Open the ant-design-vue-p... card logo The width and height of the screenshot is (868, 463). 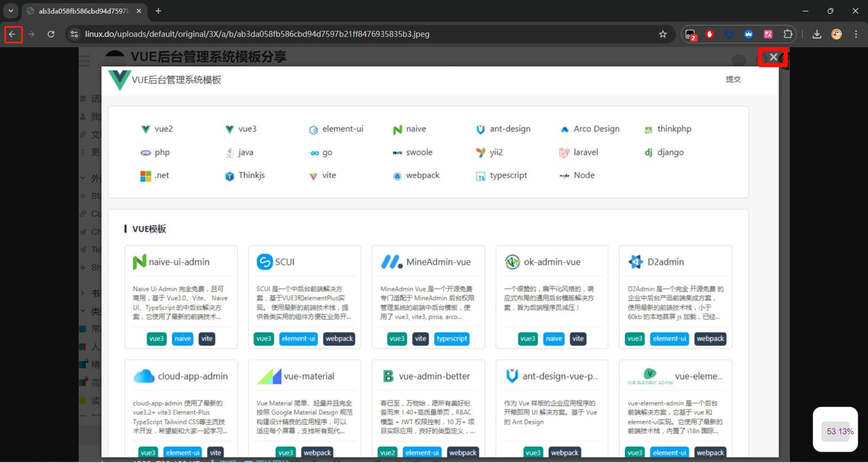pos(512,376)
